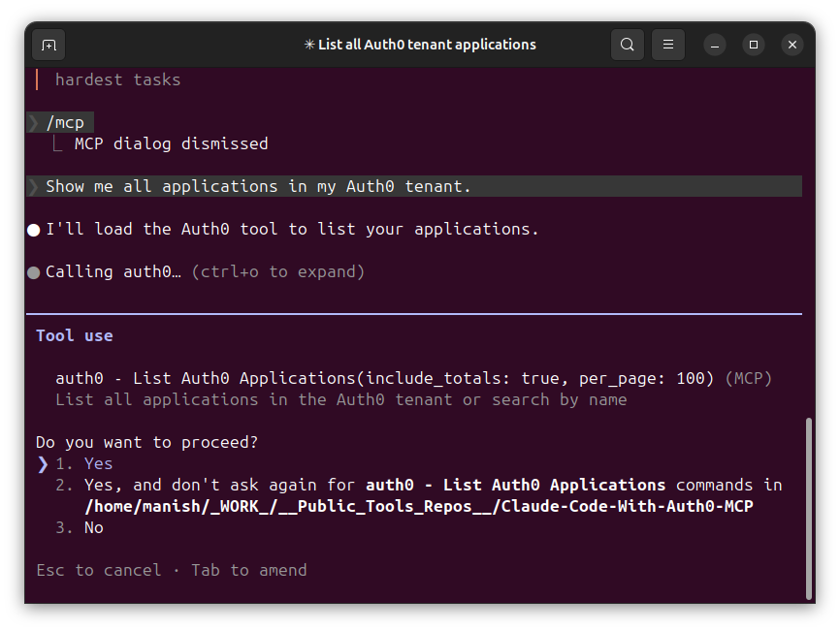This screenshot has width=840, height=631.
Task: Select option 3 'No'
Action: point(80,527)
